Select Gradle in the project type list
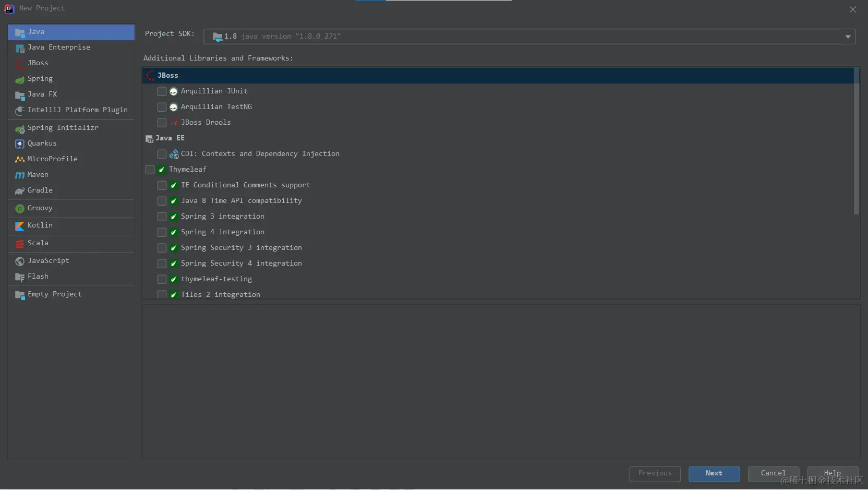This screenshot has width=868, height=490. [71, 190]
